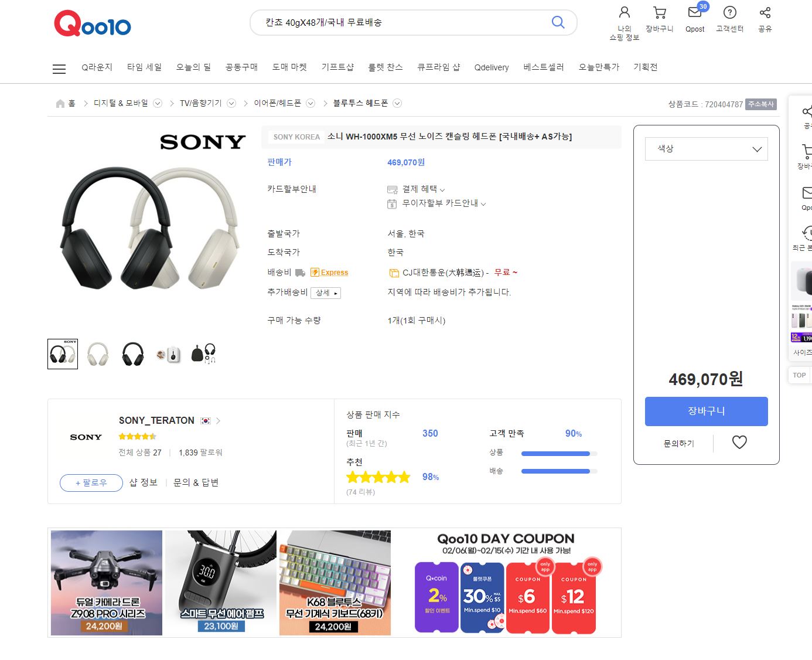Screen dimensions: 812x660
Task: Click sidebar recently viewed icon
Action: click(x=807, y=233)
